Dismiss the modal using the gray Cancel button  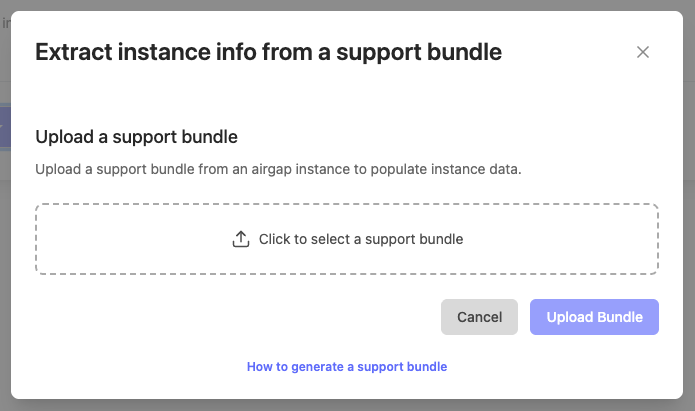479,317
